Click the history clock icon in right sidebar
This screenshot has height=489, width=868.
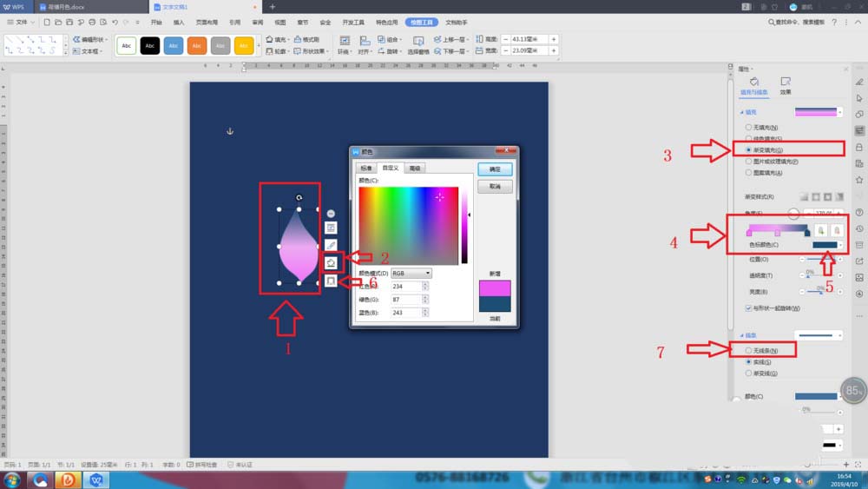click(x=859, y=228)
